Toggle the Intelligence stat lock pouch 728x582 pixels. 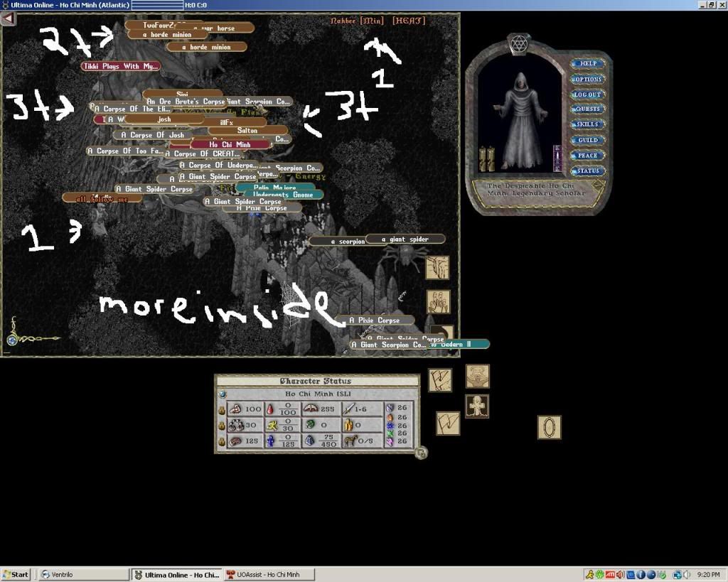point(222,441)
